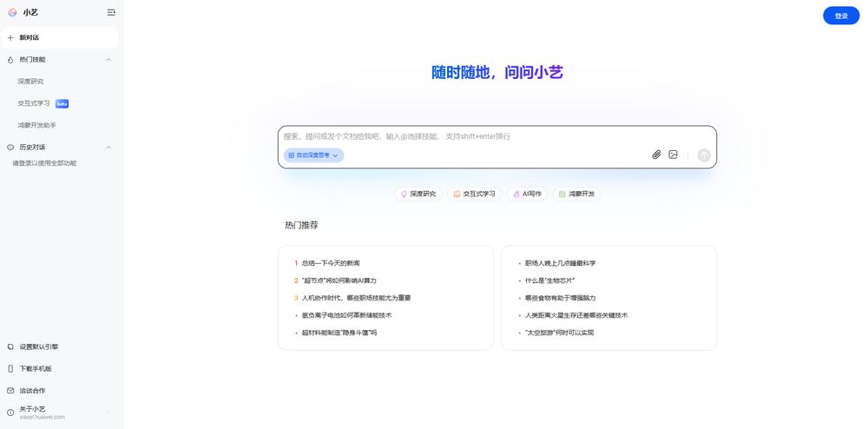Viewport: 868px width, 429px height.
Task: Collapse the sidebar with the toggle icon
Action: (x=111, y=12)
